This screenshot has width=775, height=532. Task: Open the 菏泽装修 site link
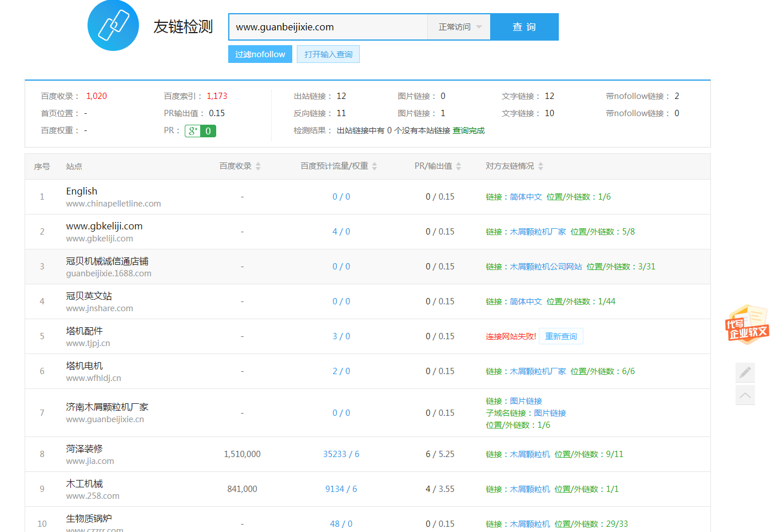(x=84, y=448)
